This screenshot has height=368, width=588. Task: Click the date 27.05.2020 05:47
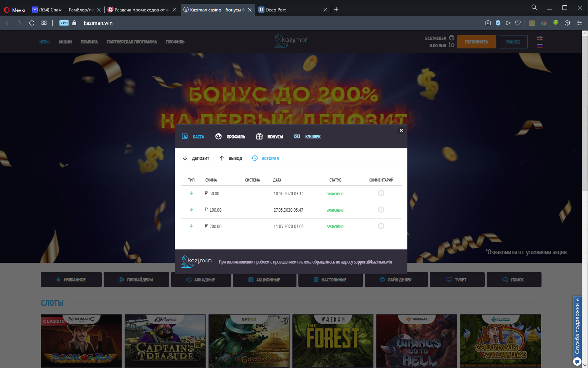288,210
